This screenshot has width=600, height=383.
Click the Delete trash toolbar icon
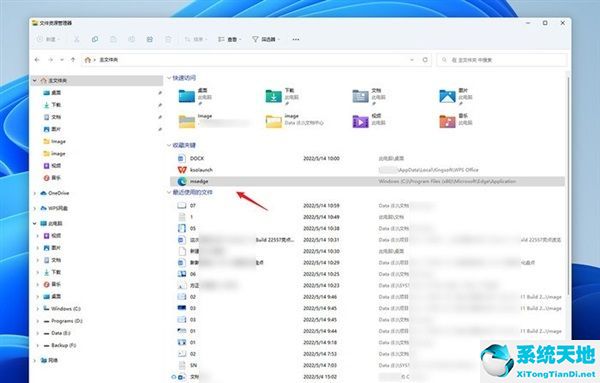point(168,39)
